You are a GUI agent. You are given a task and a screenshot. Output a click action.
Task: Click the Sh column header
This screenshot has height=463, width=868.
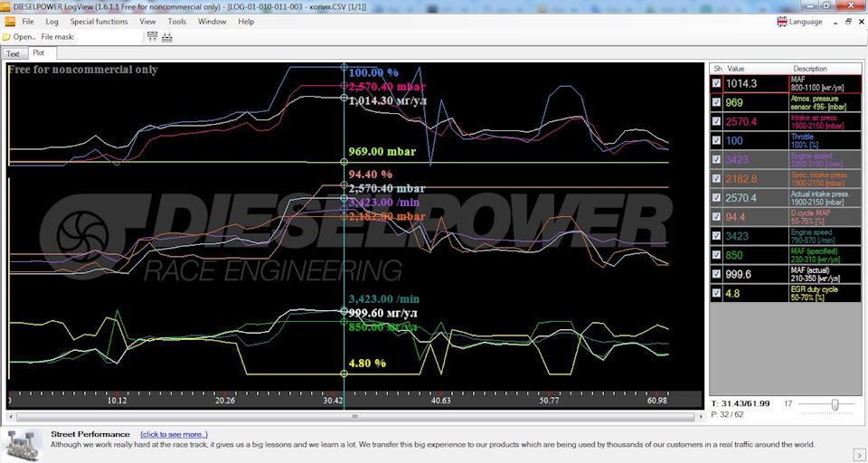pyautogui.click(x=717, y=69)
